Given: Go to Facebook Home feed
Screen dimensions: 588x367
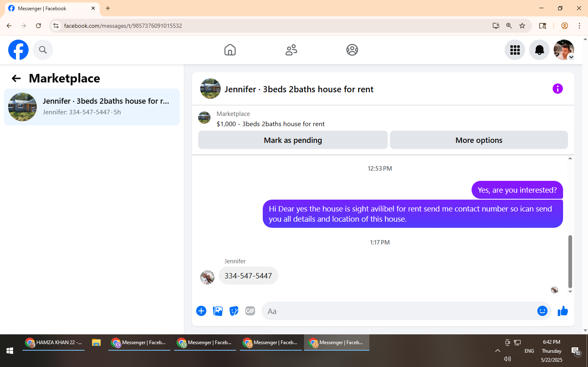Looking at the screenshot, I should point(230,50).
